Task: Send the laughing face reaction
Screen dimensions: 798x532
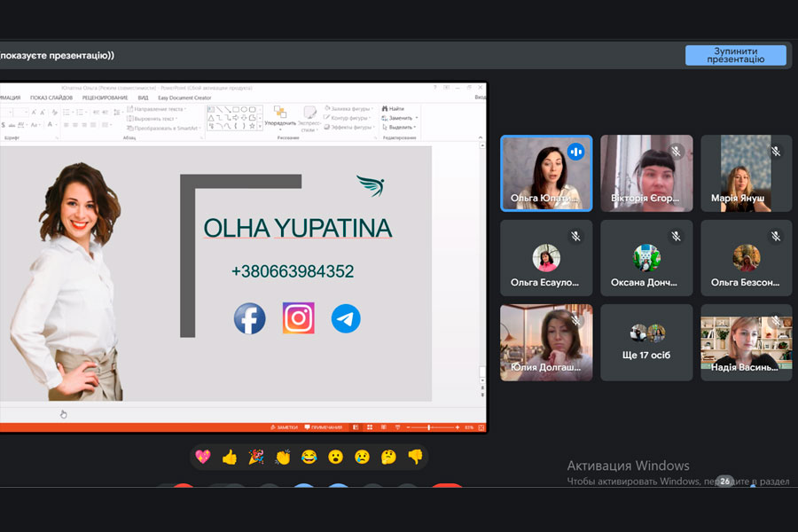Action: (x=309, y=458)
